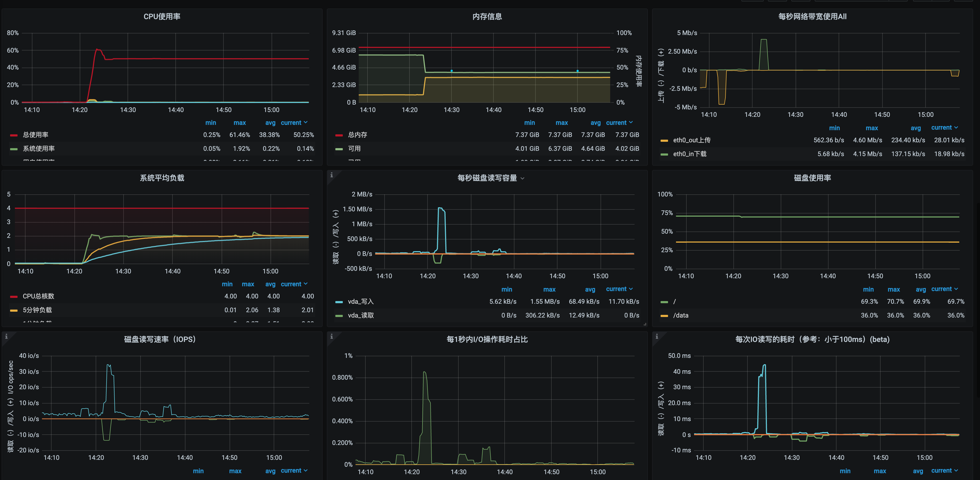The width and height of the screenshot is (980, 480).
Task: Sort IOPS panel legend by min column
Action: (198, 471)
